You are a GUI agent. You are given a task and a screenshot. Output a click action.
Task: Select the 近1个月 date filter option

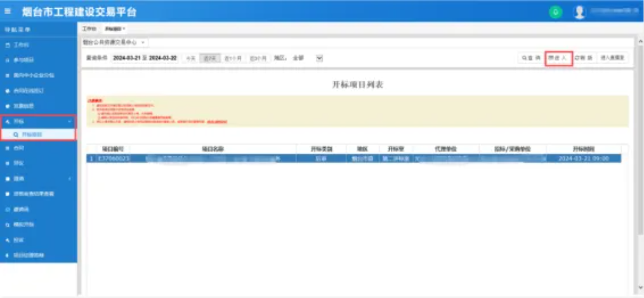(233, 58)
